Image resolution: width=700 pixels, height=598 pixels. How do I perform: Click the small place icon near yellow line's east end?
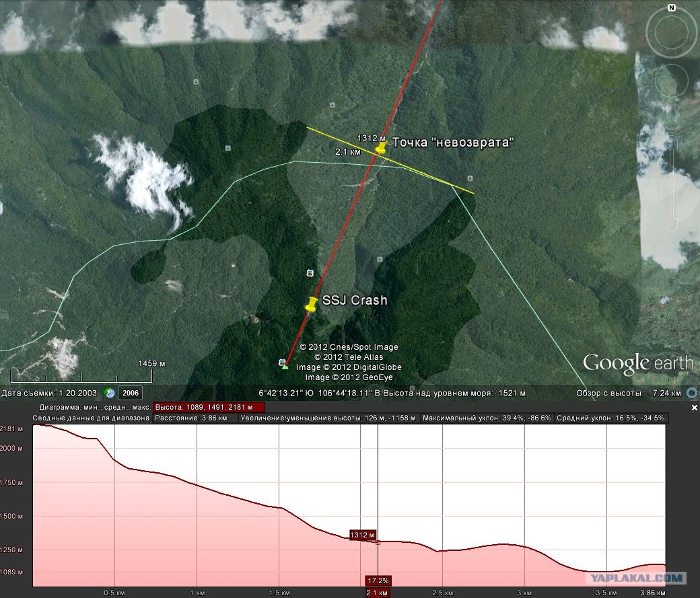(x=470, y=178)
